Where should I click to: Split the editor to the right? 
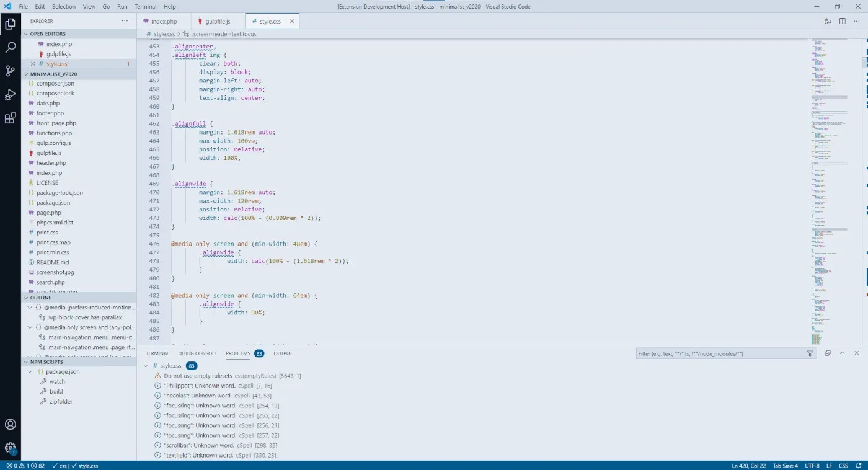click(843, 21)
